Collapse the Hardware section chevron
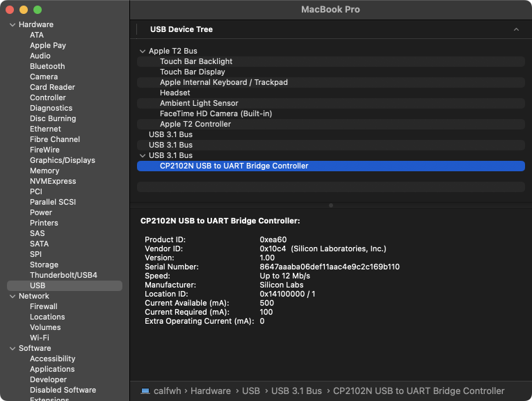 [12, 25]
